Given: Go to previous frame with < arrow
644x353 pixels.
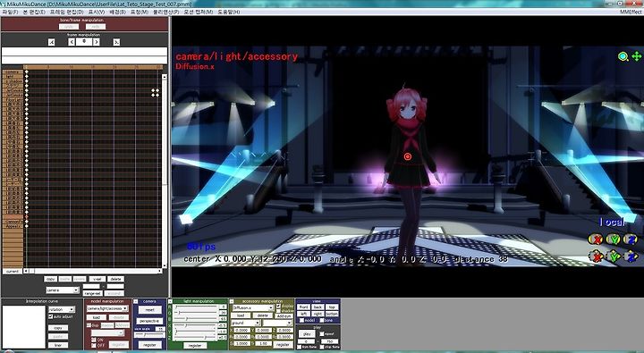Looking at the screenshot, I should click(x=72, y=42).
